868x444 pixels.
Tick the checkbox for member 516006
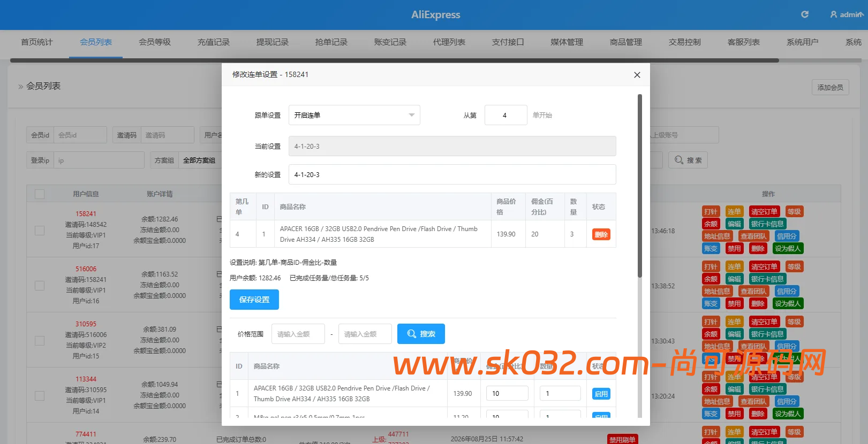click(x=40, y=285)
